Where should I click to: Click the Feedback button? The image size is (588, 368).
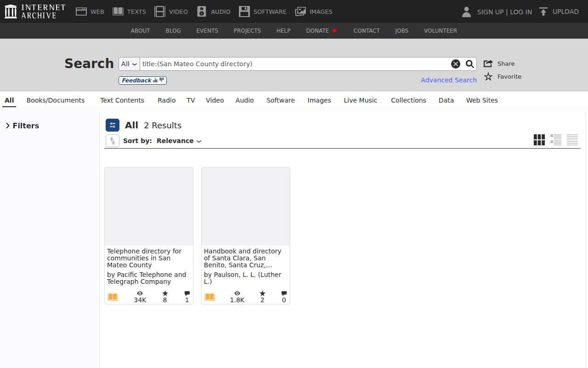pos(142,80)
